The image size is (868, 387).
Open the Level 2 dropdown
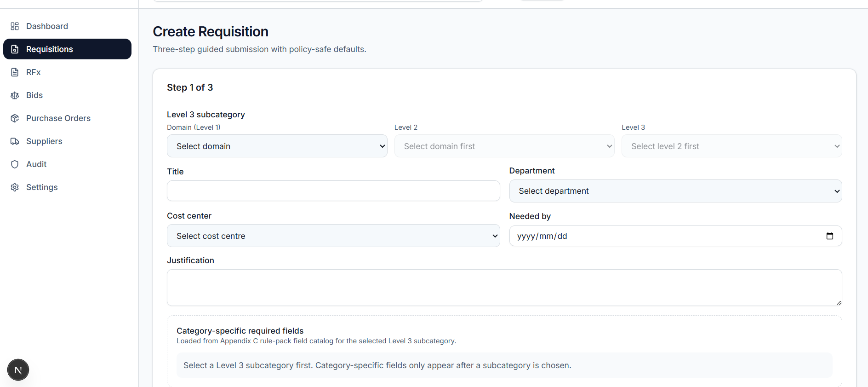tap(504, 146)
